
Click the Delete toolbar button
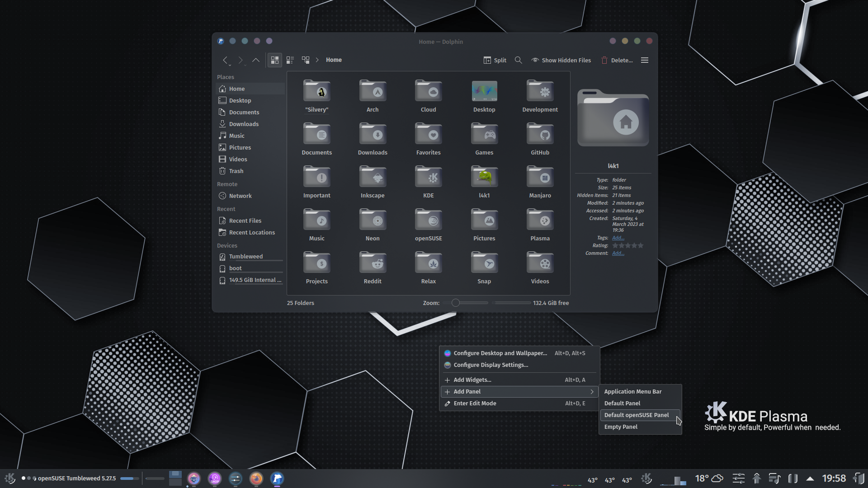[x=617, y=60]
